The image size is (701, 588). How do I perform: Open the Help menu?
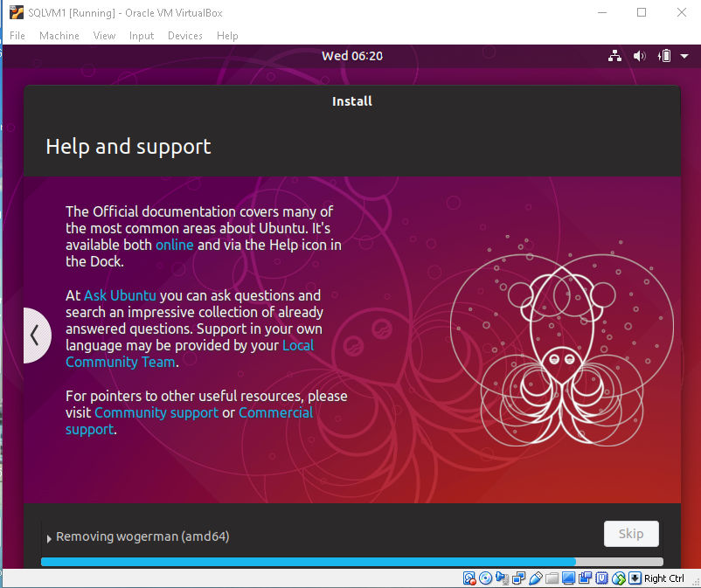[227, 36]
